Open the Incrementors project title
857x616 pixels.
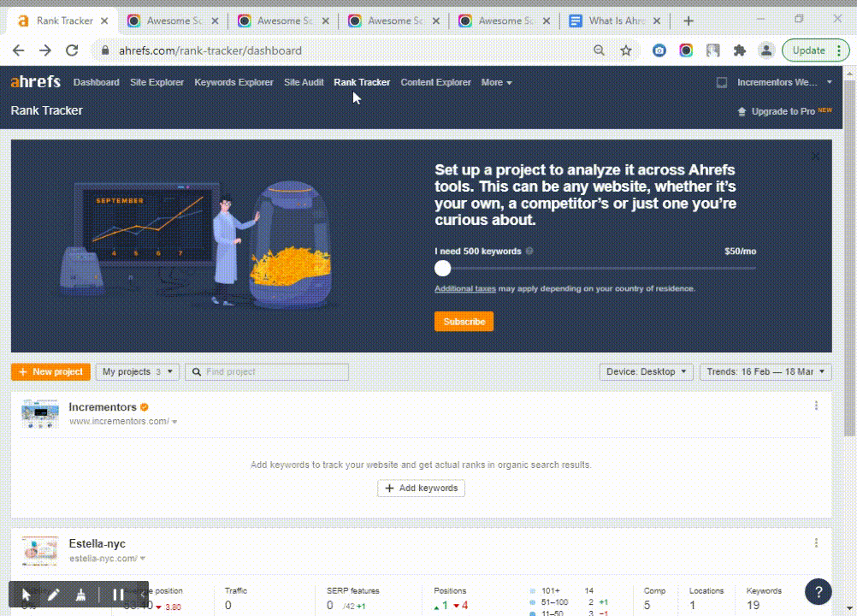click(x=103, y=407)
